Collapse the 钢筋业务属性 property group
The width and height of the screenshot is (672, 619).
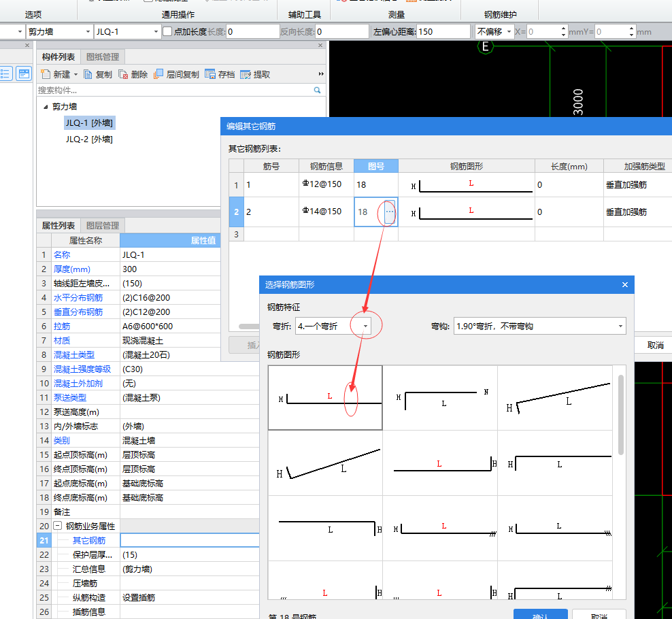[x=58, y=526]
